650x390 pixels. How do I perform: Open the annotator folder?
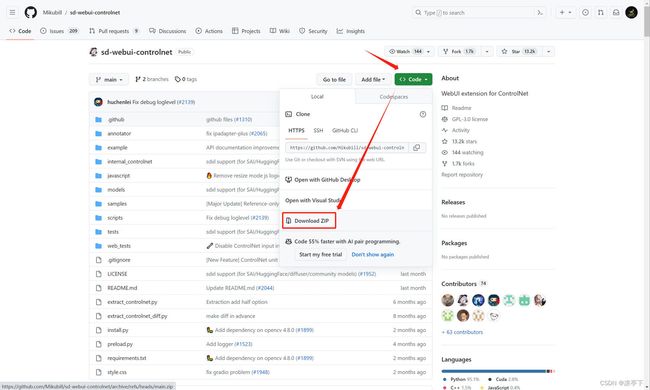pyautogui.click(x=119, y=133)
